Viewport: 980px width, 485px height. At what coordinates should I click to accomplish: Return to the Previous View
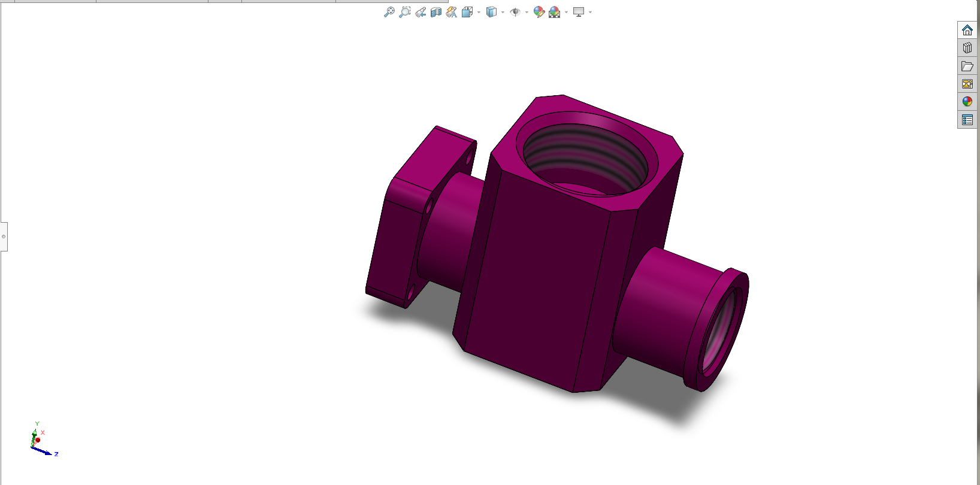421,12
